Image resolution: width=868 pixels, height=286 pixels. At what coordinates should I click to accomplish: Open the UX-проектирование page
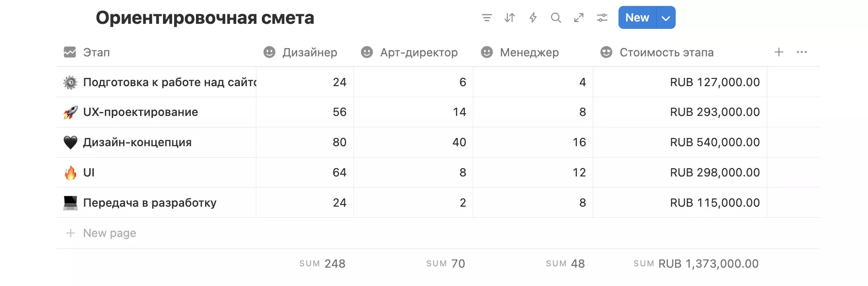(x=141, y=112)
